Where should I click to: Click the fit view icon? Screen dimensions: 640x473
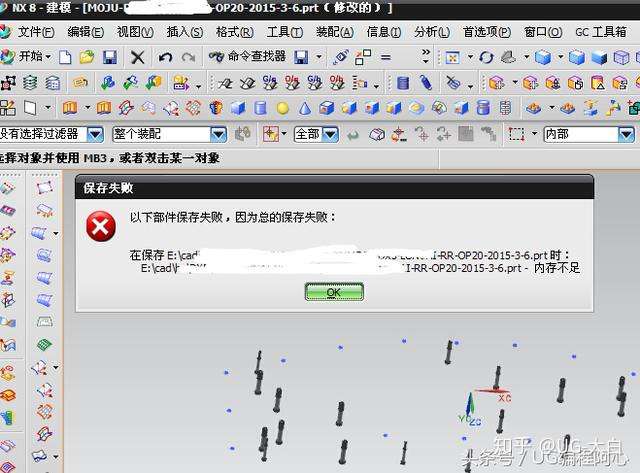(x=452, y=58)
